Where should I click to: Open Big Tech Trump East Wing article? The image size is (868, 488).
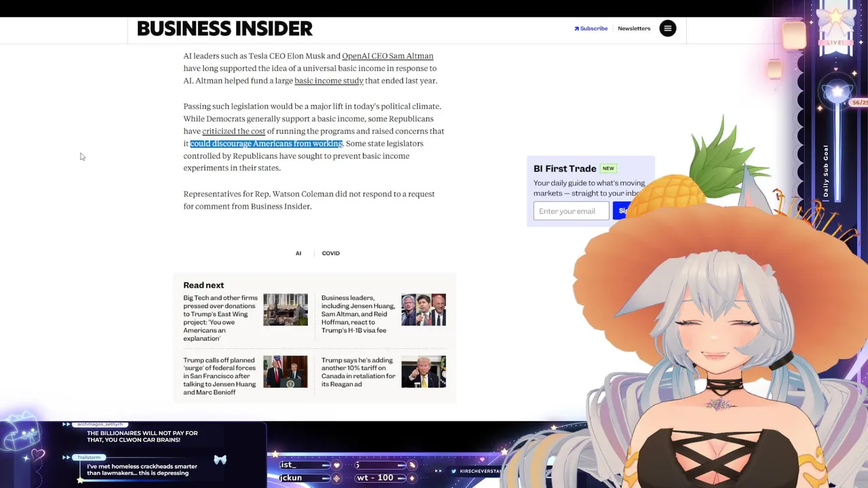[x=220, y=318]
